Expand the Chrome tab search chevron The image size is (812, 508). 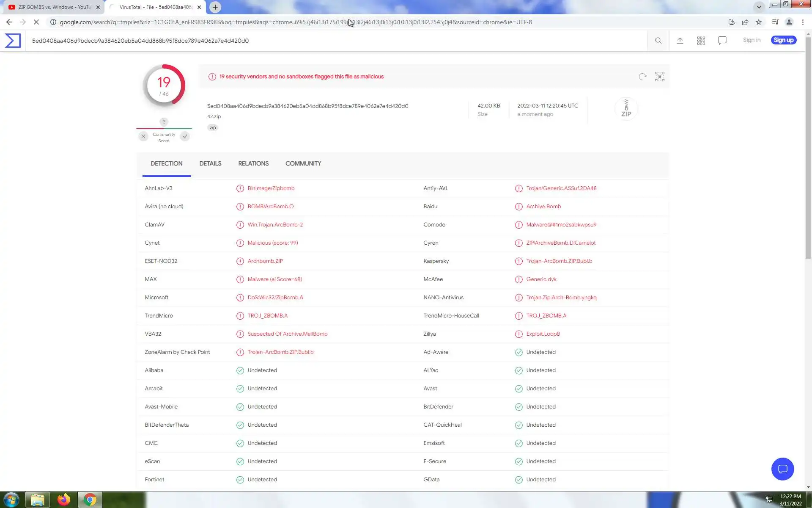759,7
